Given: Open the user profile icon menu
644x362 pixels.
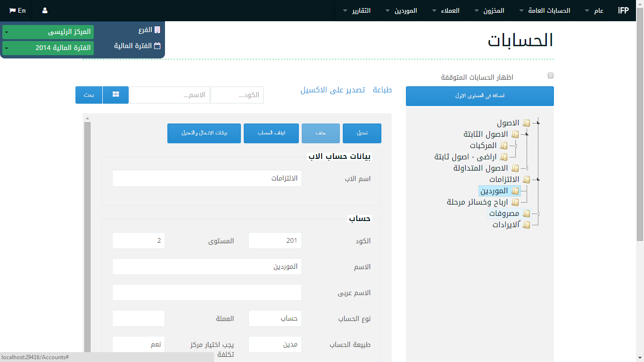Looking at the screenshot, I should click(45, 10).
